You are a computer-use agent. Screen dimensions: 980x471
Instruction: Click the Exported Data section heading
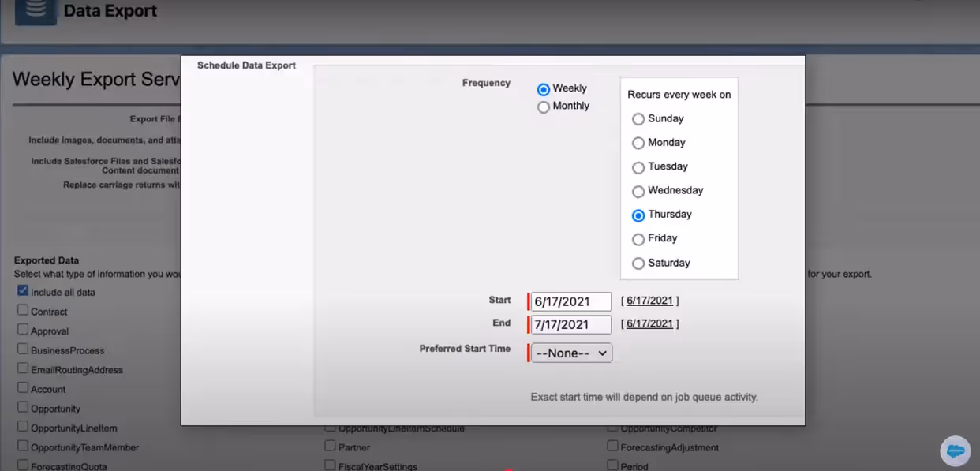(x=47, y=260)
